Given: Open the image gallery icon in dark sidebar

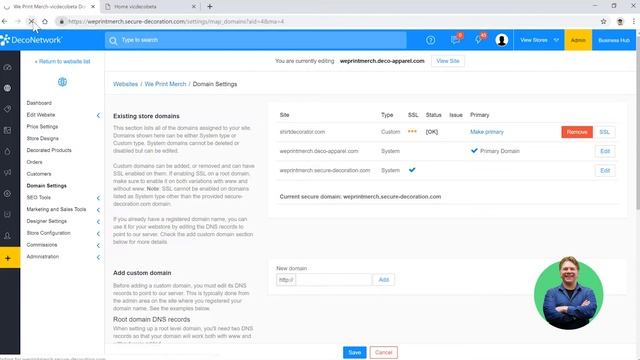Looking at the screenshot, I should [x=7, y=130].
